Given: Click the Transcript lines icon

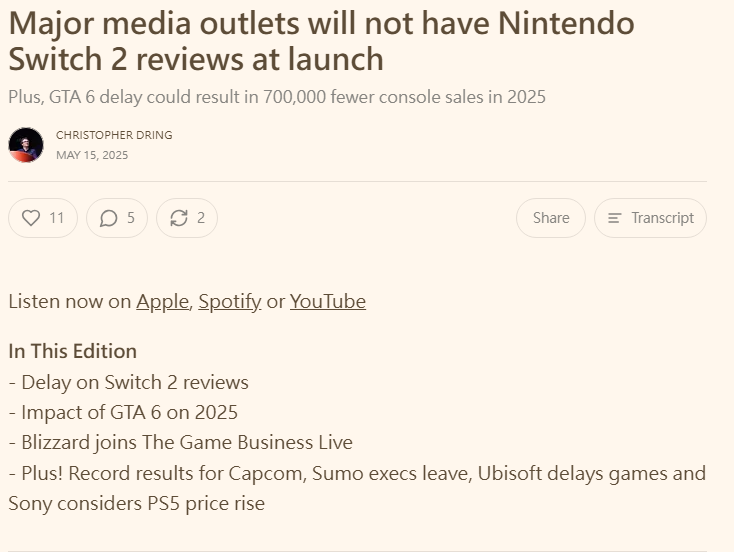Looking at the screenshot, I should [x=615, y=218].
